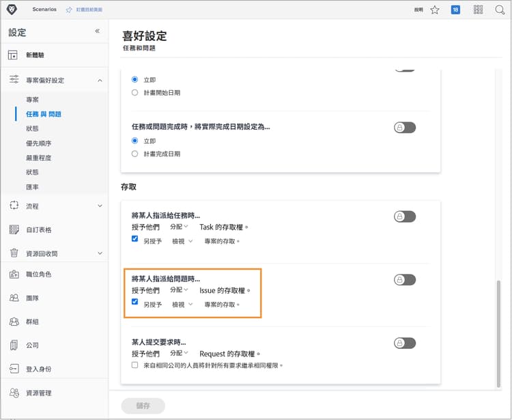Click the 群組 group icon
Viewport: 512px width, 420px height.
[14, 322]
